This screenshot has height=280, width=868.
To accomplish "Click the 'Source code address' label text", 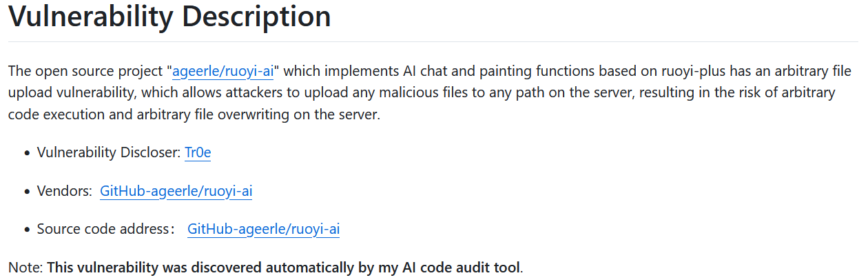I will 103,229.
